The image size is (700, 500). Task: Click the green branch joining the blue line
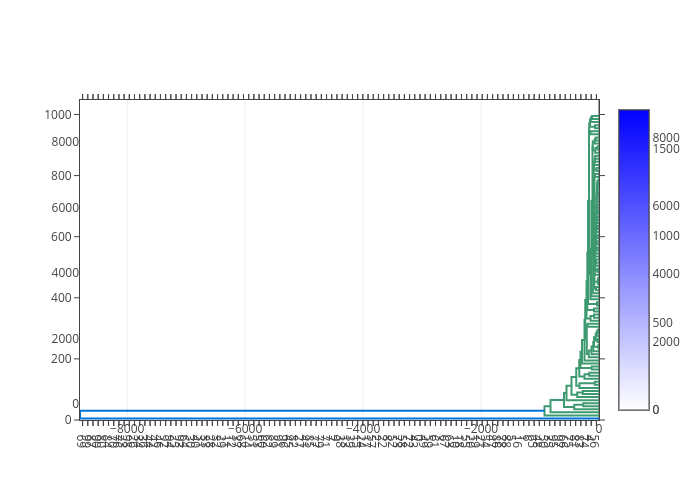tap(545, 410)
